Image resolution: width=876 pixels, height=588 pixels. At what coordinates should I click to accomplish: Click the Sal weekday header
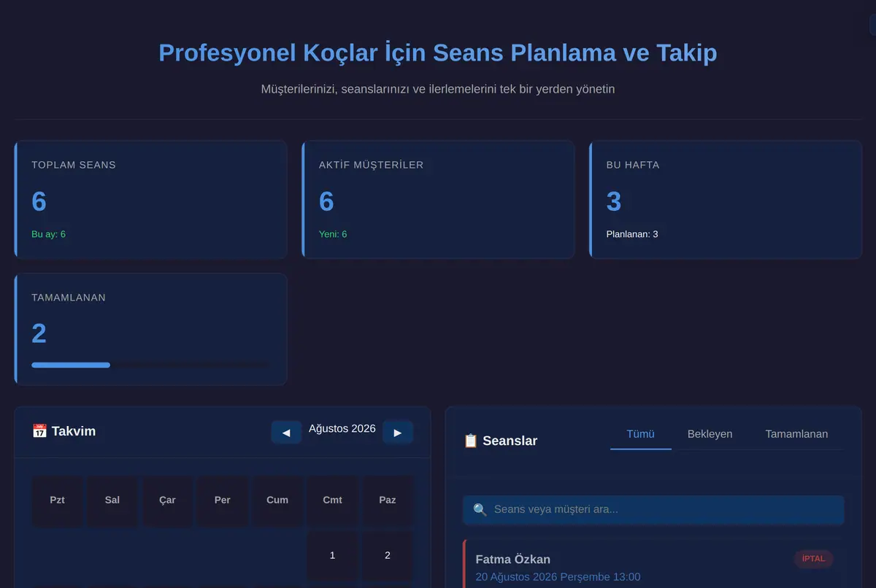[x=112, y=500]
